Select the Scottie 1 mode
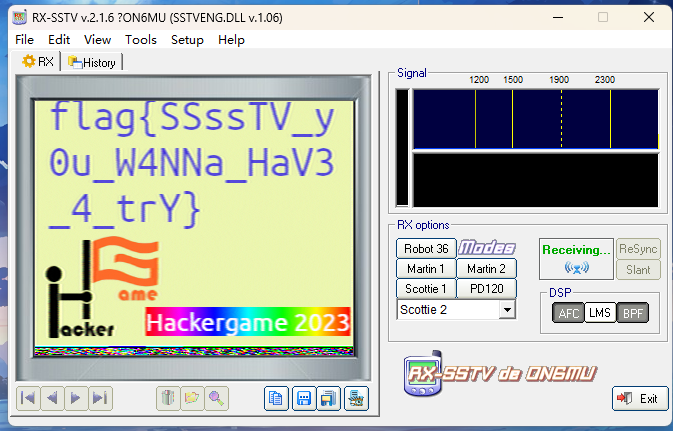The height and width of the screenshot is (431, 673). 426,289
